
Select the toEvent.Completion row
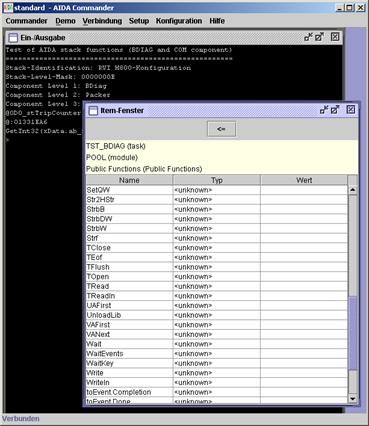[217, 392]
